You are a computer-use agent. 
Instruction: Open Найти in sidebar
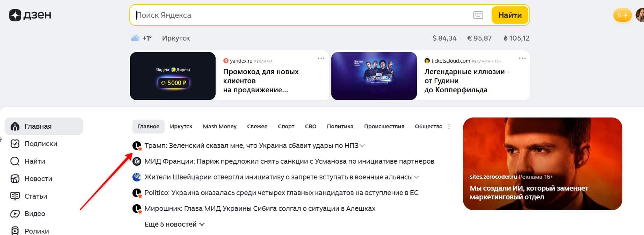click(x=35, y=161)
